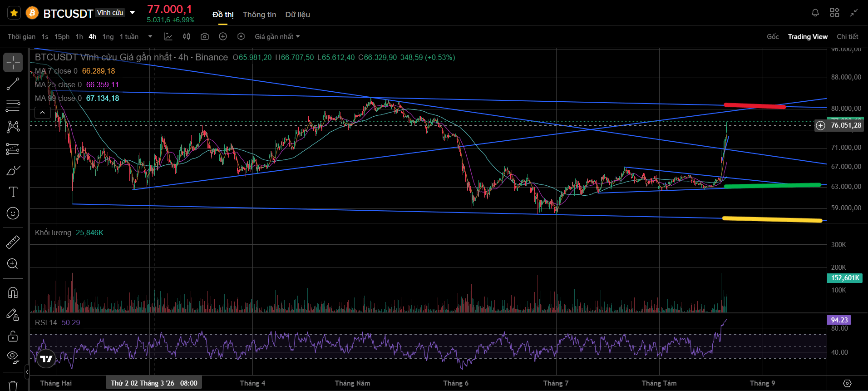The image size is (868, 391).
Task: Take a chart snapshot with the camera icon
Action: point(205,36)
